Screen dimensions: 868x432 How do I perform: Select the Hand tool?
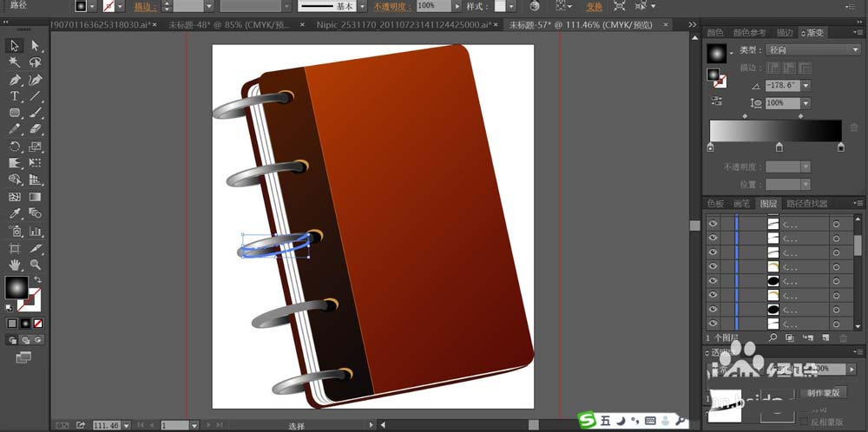15,265
